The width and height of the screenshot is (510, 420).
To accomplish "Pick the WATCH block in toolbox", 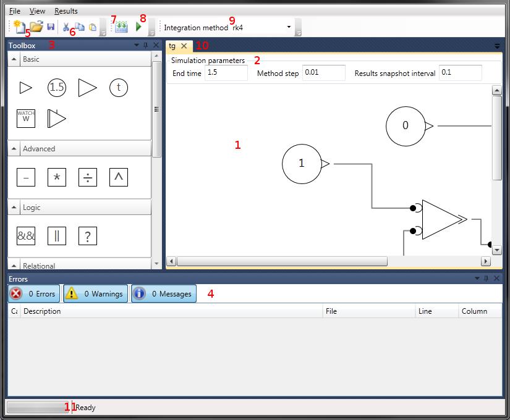I will (x=26, y=119).
